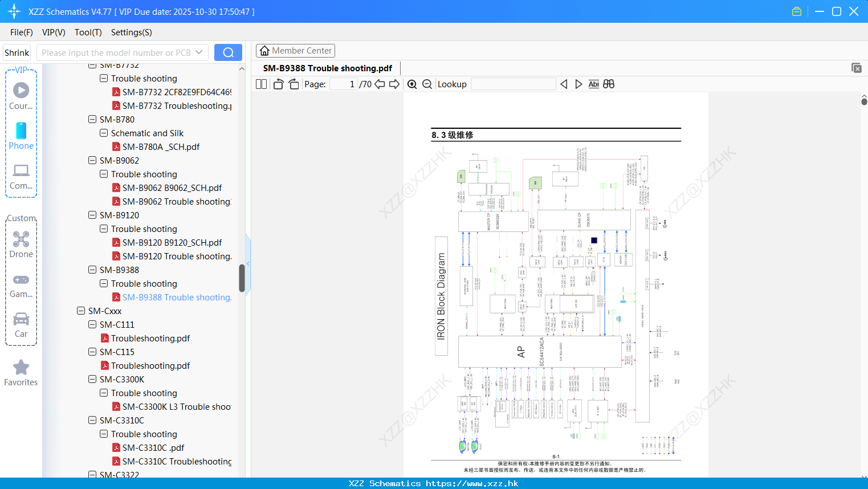868x489 pixels.
Task: Open Courses icon in VIP sidebar
Action: [21, 95]
